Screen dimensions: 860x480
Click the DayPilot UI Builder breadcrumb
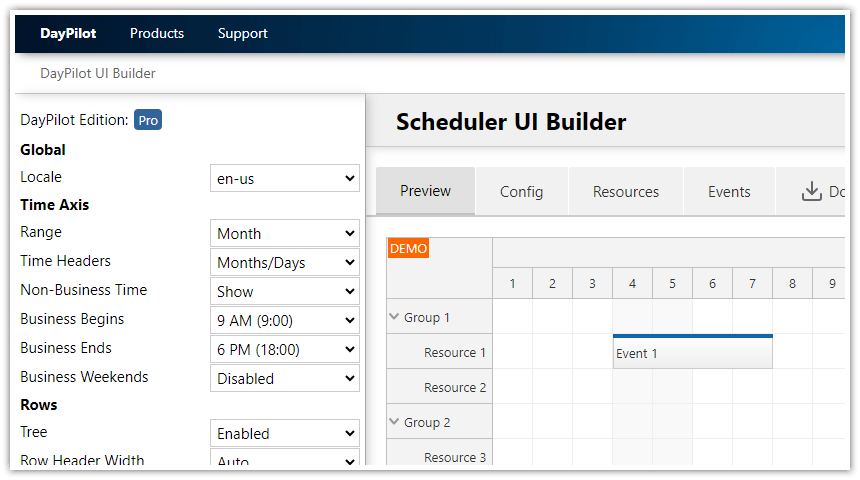click(x=98, y=74)
